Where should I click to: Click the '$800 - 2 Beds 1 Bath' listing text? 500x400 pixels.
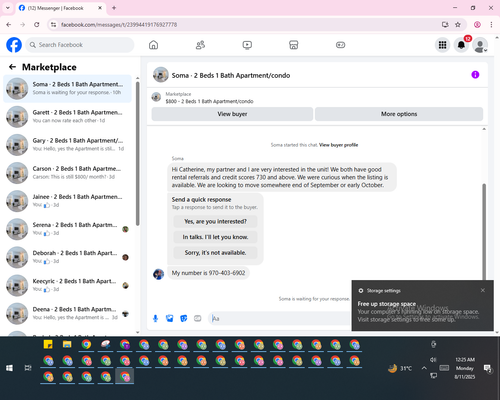tap(209, 101)
